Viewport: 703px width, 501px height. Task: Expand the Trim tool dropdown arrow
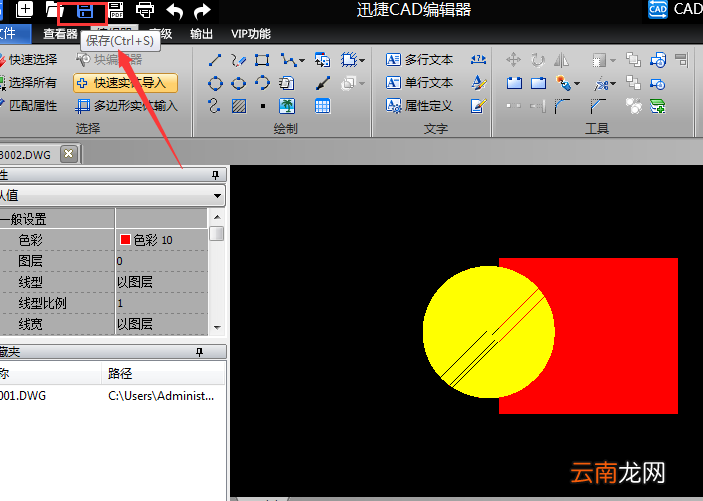click(x=613, y=83)
